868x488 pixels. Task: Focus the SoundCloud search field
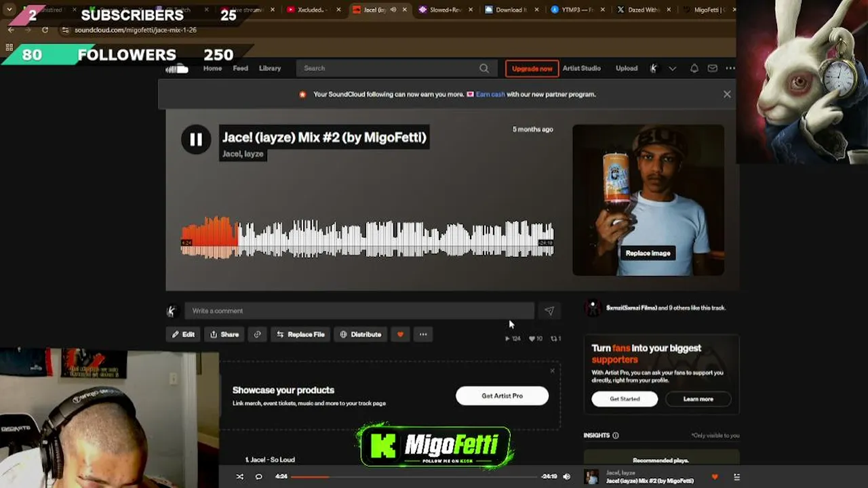click(x=396, y=68)
